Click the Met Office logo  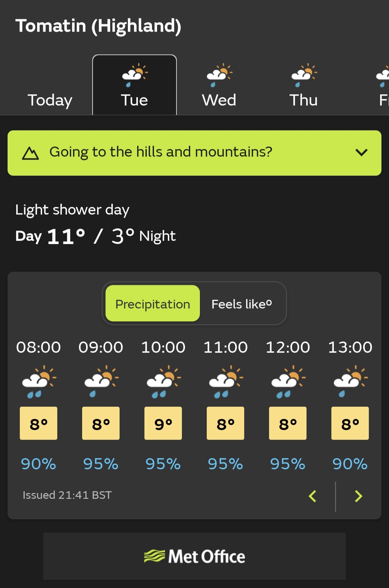click(194, 556)
